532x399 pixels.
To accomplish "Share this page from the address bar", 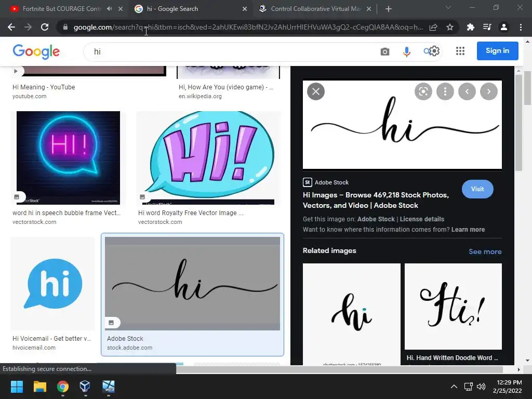I will [x=433, y=27].
